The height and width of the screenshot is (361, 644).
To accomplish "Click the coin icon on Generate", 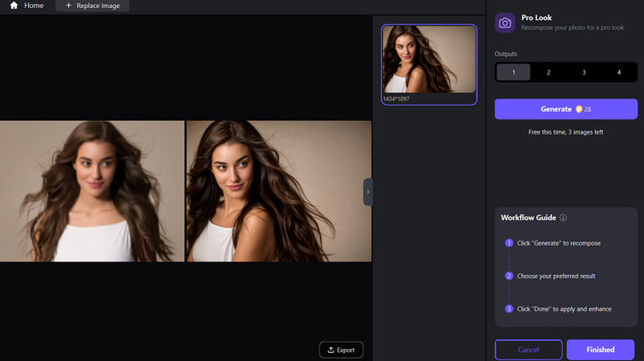I will pos(579,109).
